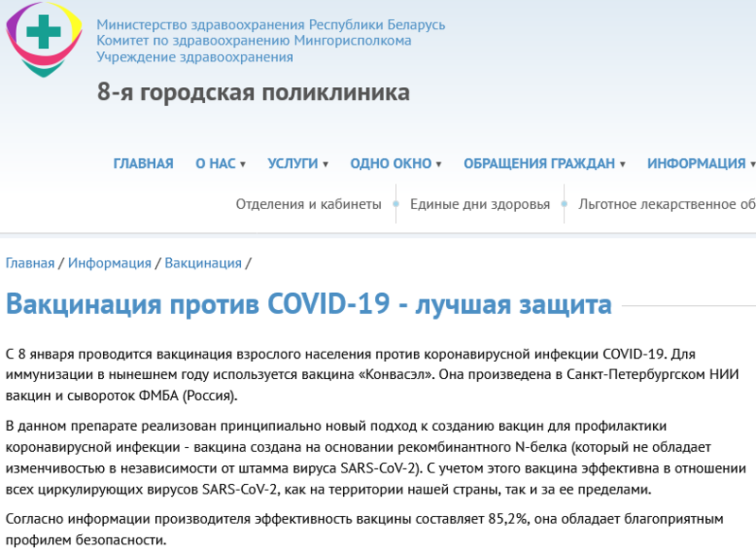Open the Единые дни здоровья quick link
Viewport: 756px width, 552px height.
pos(480,204)
